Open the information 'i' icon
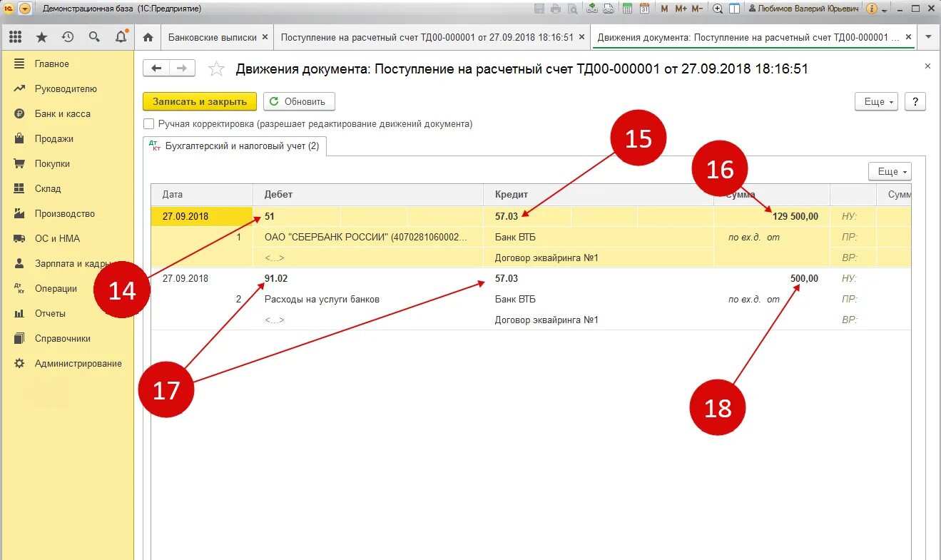Screen dimensions: 941x560 (872, 9)
